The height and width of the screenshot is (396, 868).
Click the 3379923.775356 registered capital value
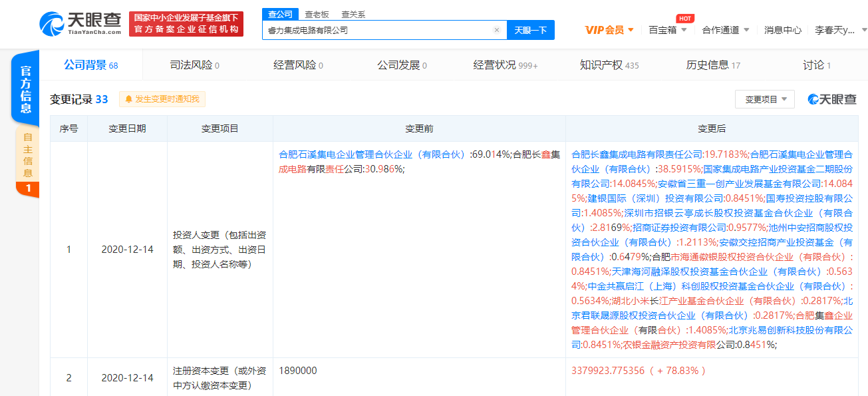[x=608, y=371]
